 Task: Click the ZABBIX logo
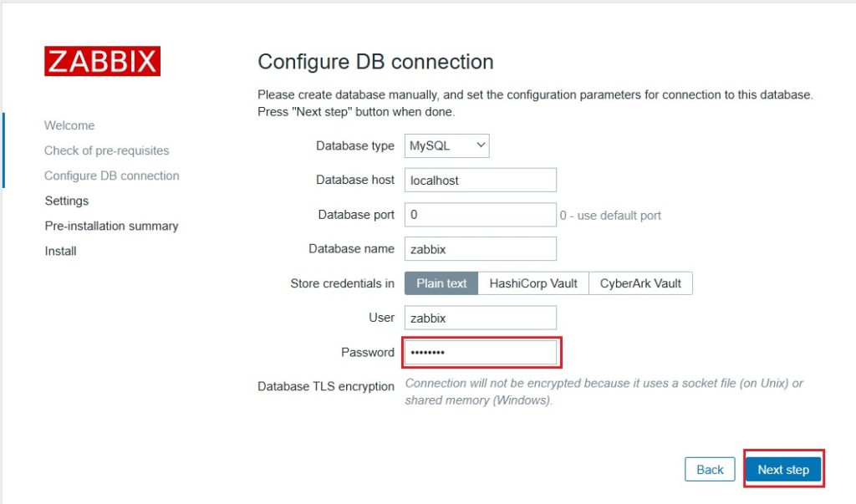102,61
